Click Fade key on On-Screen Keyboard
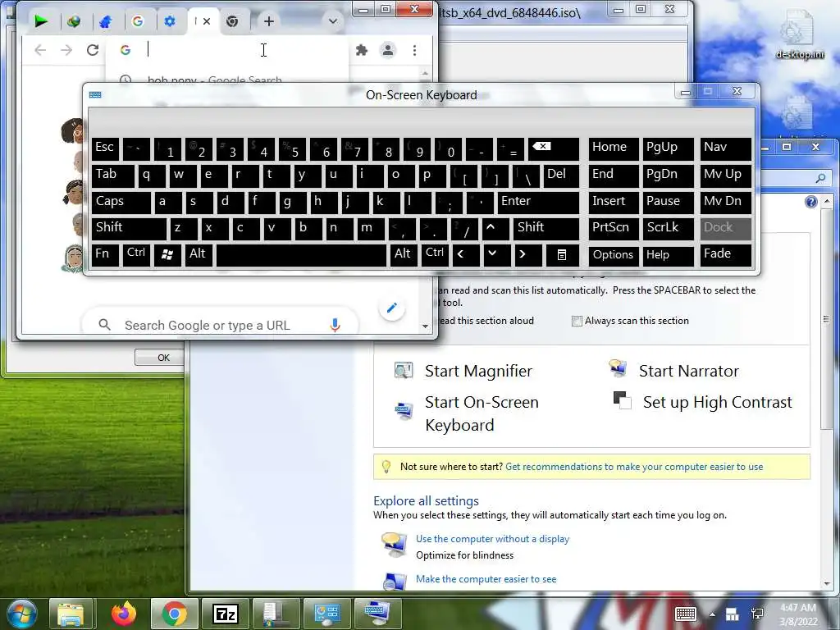 click(x=726, y=255)
